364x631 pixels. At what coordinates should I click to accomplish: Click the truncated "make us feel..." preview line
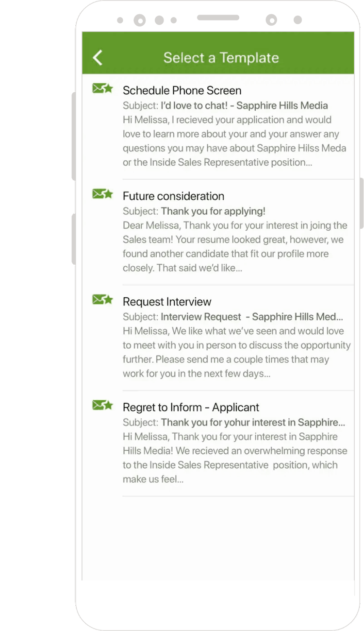(x=153, y=479)
